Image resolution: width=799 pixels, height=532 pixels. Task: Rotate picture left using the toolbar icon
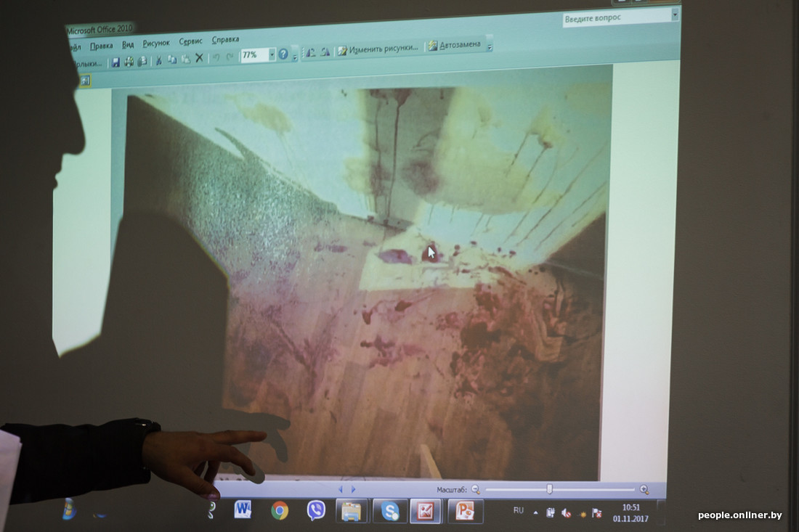310,52
